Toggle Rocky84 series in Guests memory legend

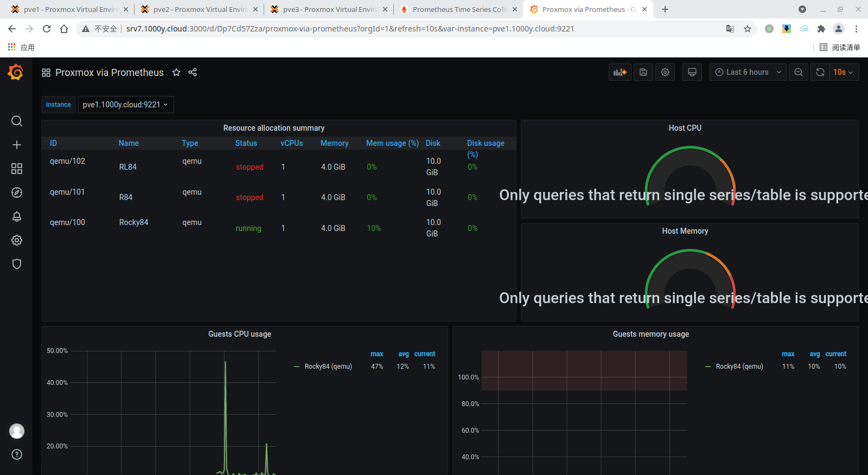point(739,367)
